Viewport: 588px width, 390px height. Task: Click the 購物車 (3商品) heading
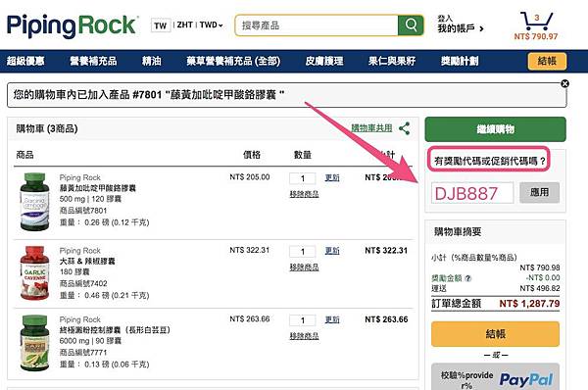point(47,129)
